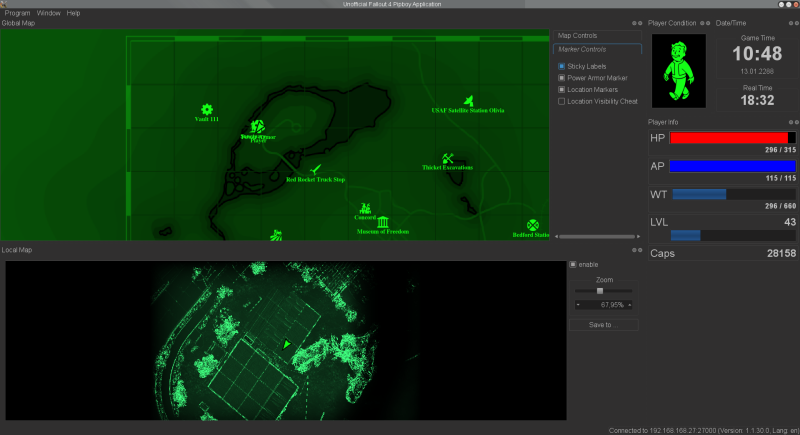Image resolution: width=800 pixels, height=435 pixels.
Task: Click the LVL experience progress bar
Action: tap(733, 235)
